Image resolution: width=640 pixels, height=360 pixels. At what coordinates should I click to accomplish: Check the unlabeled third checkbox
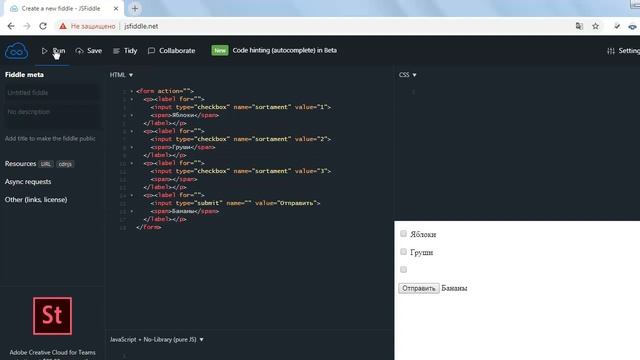point(403,269)
